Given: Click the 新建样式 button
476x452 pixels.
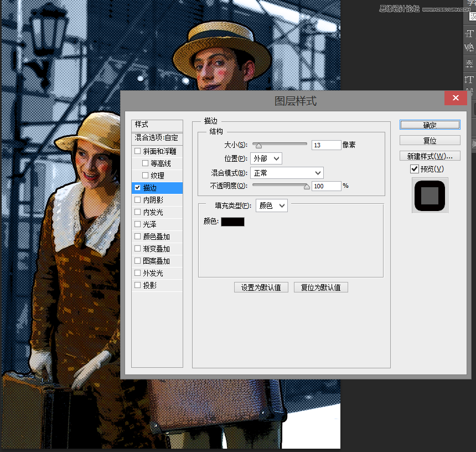Looking at the screenshot, I should tap(430, 156).
